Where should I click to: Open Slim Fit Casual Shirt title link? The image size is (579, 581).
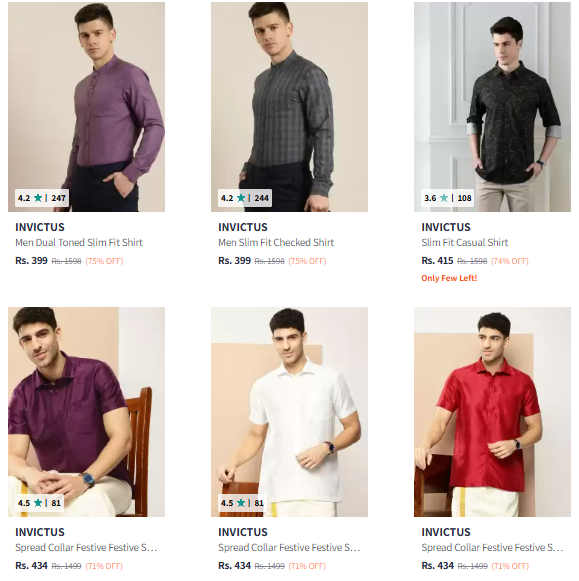point(465,242)
